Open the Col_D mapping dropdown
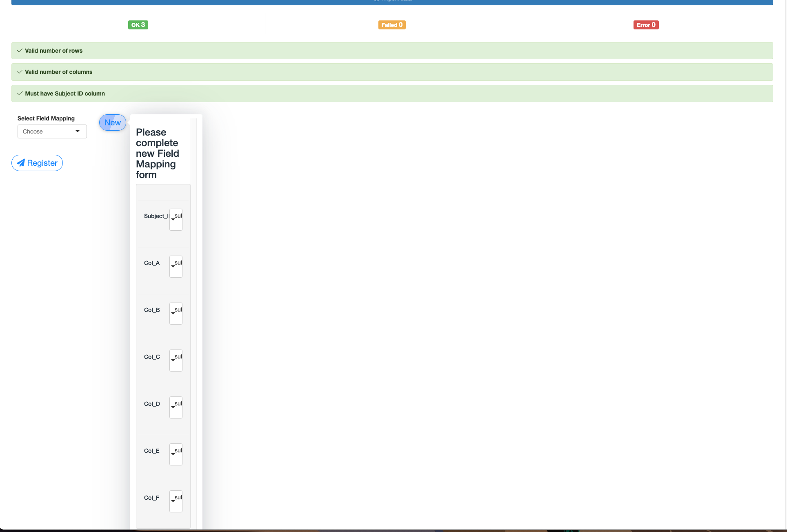Viewport: 787px width, 532px height. (176, 407)
